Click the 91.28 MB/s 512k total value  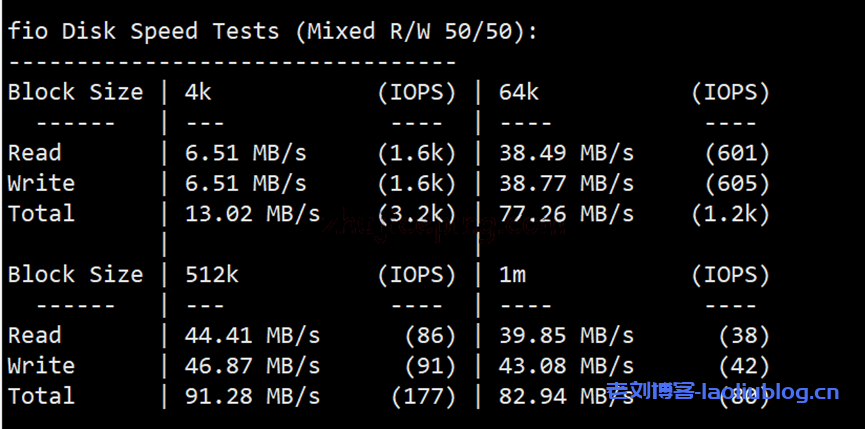(x=252, y=396)
